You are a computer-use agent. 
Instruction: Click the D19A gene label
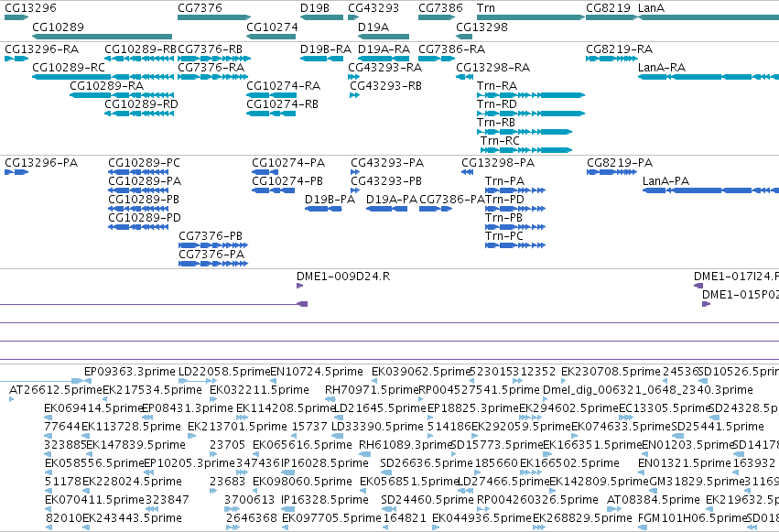click(x=373, y=27)
